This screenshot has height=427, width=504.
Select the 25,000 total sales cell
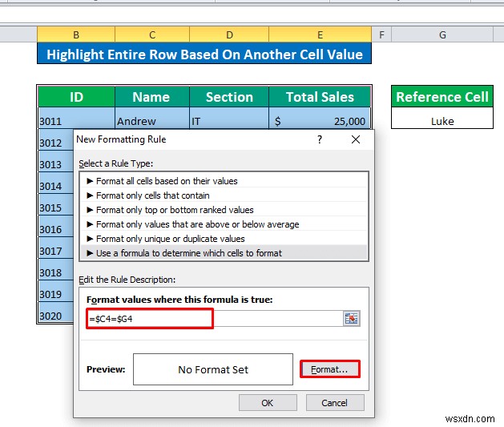click(x=320, y=119)
